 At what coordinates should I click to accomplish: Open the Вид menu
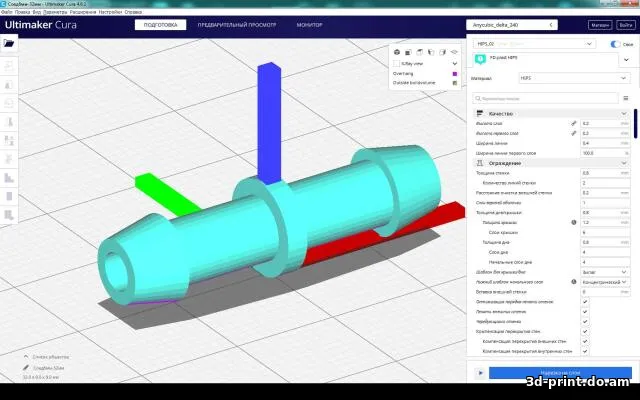[37, 12]
